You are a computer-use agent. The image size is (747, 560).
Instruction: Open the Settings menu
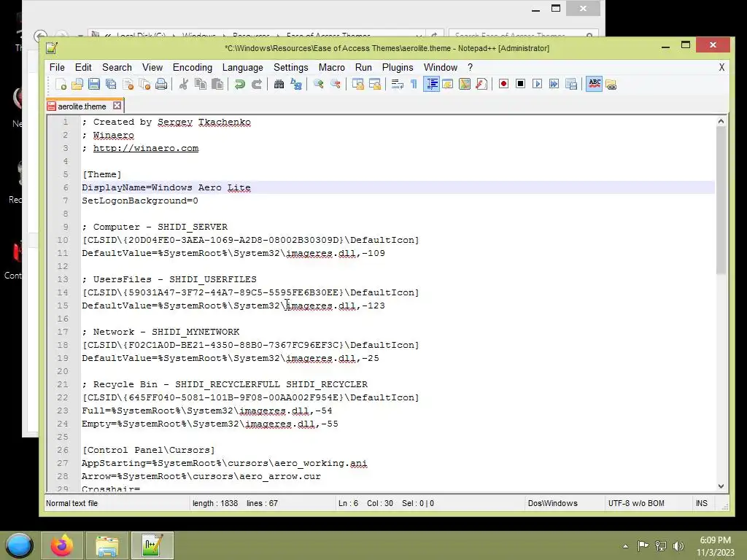[x=290, y=68]
